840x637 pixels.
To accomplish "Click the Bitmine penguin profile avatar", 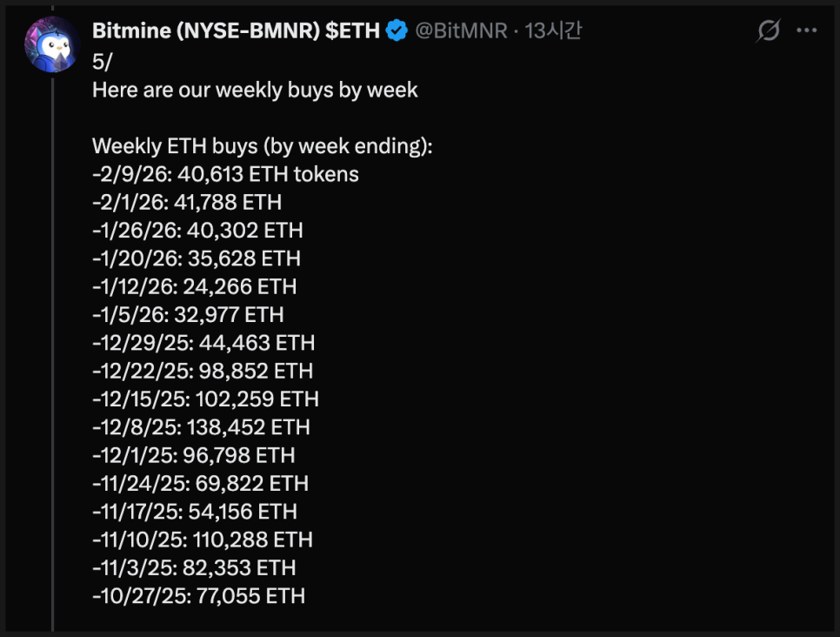I will pyautogui.click(x=53, y=44).
